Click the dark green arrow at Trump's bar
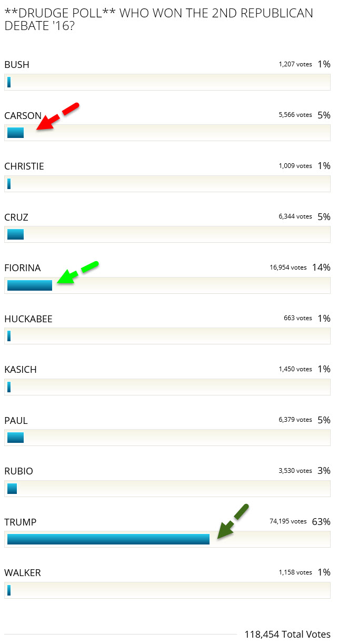The width and height of the screenshot is (338, 644). (x=232, y=522)
